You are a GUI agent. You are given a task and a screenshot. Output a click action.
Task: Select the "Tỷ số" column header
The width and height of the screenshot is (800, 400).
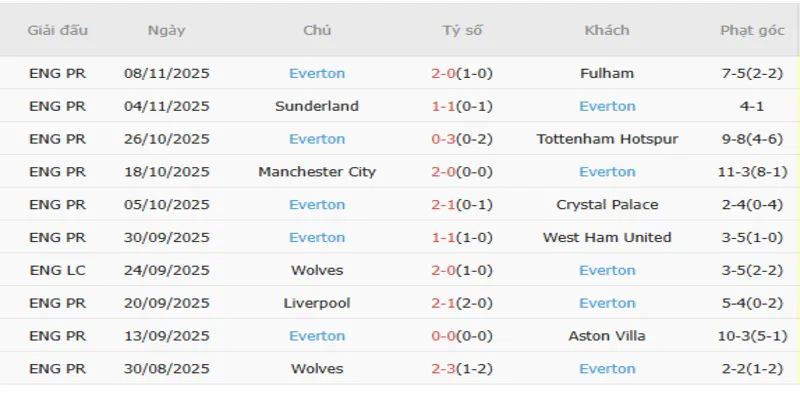462,30
